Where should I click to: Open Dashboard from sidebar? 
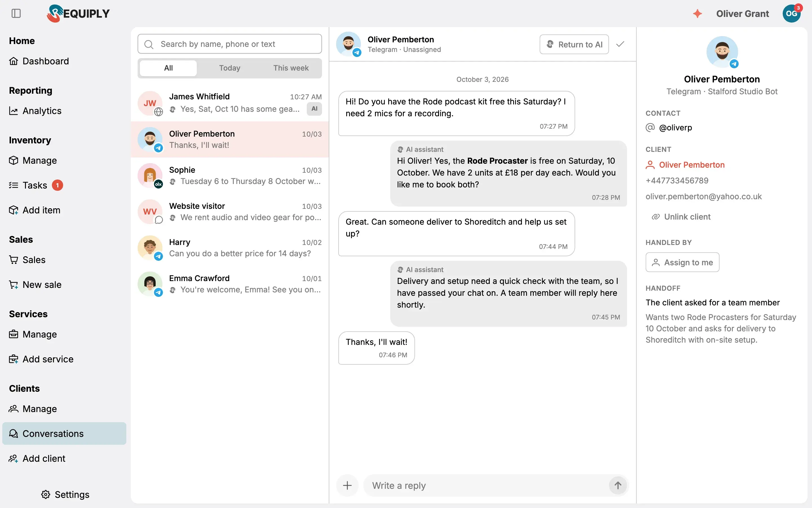(x=39, y=61)
